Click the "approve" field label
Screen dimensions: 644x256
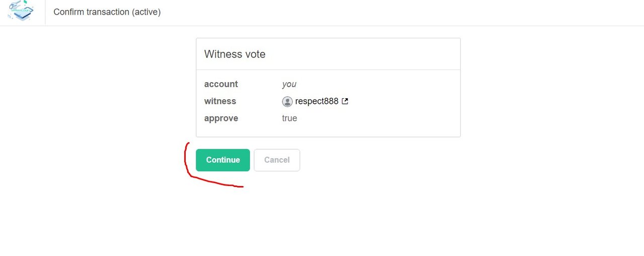[221, 118]
